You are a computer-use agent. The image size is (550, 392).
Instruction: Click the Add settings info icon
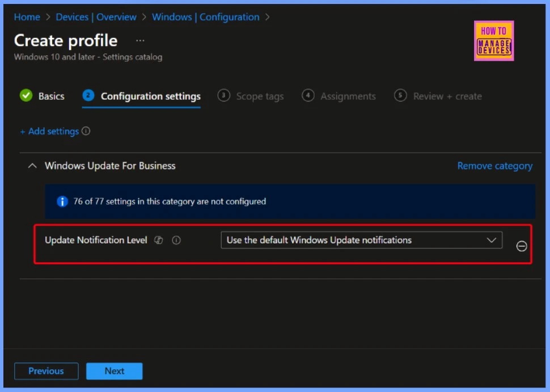(86, 131)
